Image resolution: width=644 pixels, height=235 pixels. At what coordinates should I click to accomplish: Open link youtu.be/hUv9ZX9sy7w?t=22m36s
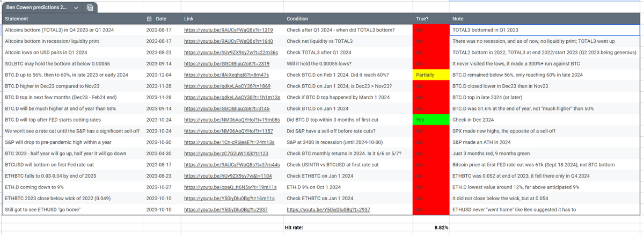[231, 53]
